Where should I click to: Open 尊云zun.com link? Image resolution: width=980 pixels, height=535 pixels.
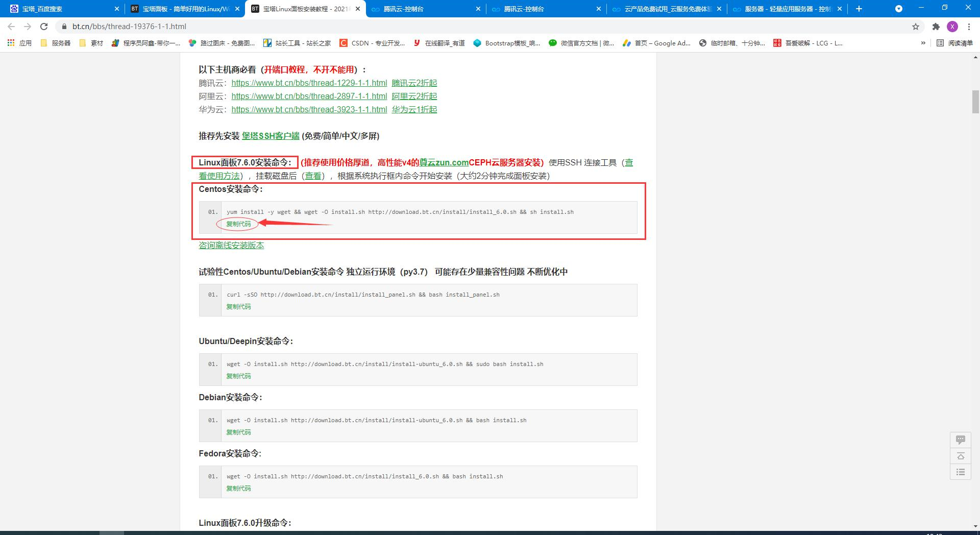tap(444, 162)
